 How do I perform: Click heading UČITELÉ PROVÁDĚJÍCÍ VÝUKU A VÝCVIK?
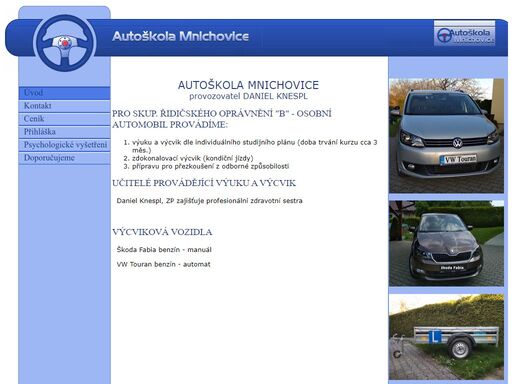(x=204, y=183)
